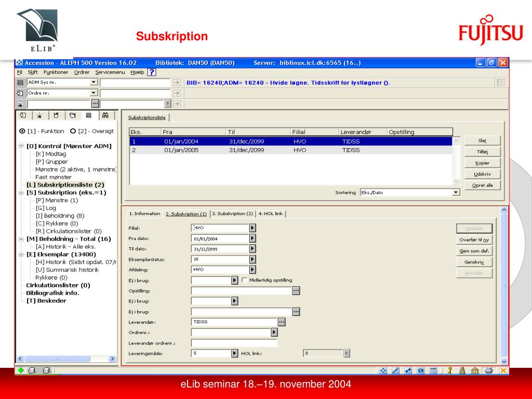Open the Leveringsmåde dropdown arrow
The width and height of the screenshot is (532, 399).
coord(234,353)
